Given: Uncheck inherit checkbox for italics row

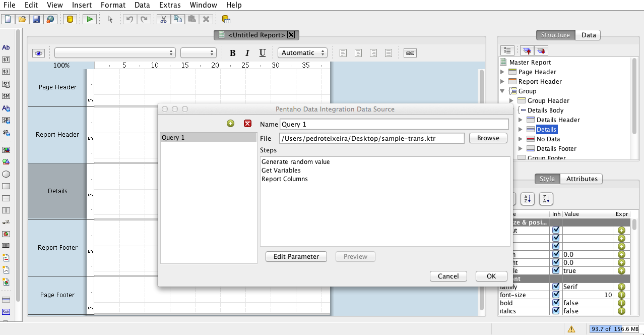Looking at the screenshot, I should (556, 311).
